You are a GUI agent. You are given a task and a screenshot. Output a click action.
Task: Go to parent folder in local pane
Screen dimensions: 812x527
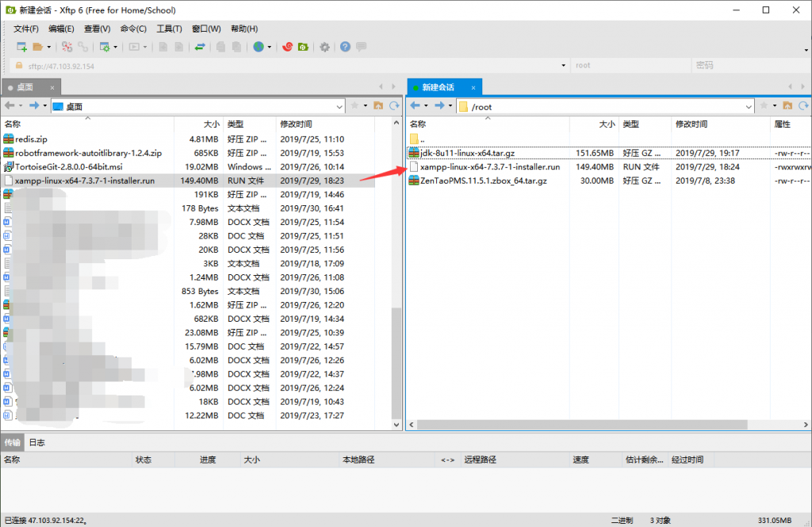(x=378, y=105)
